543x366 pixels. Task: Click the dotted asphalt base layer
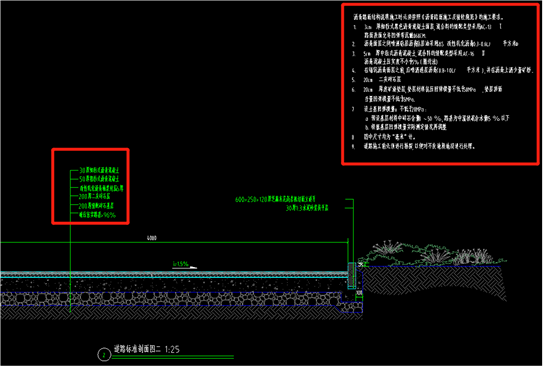pyautogui.click(x=173, y=285)
